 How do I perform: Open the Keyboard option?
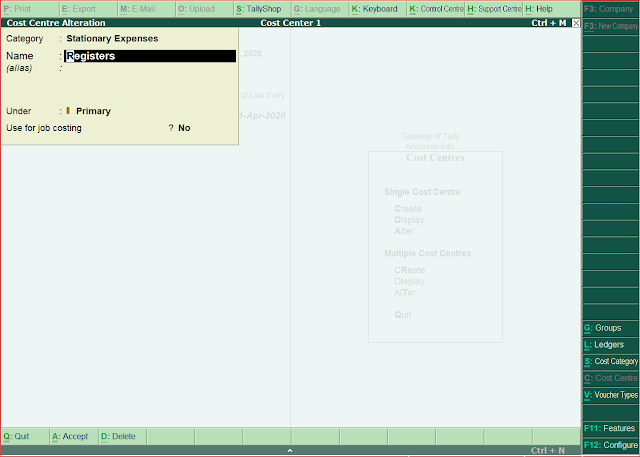tap(379, 9)
